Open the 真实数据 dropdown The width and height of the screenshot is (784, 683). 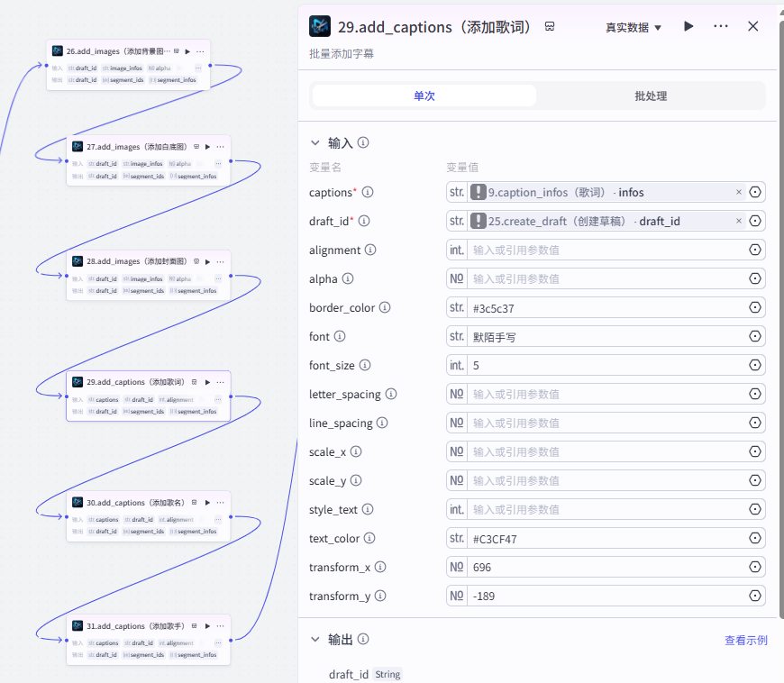(x=634, y=26)
